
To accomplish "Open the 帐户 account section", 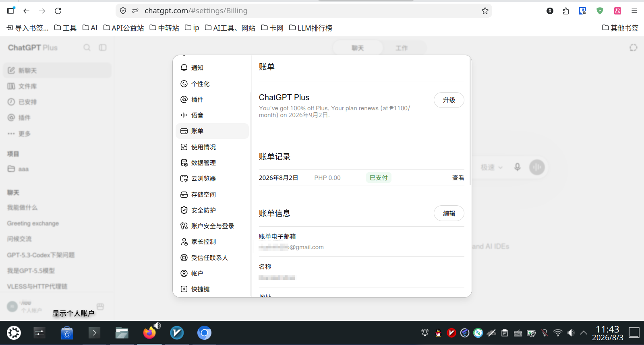I will 212,273.
